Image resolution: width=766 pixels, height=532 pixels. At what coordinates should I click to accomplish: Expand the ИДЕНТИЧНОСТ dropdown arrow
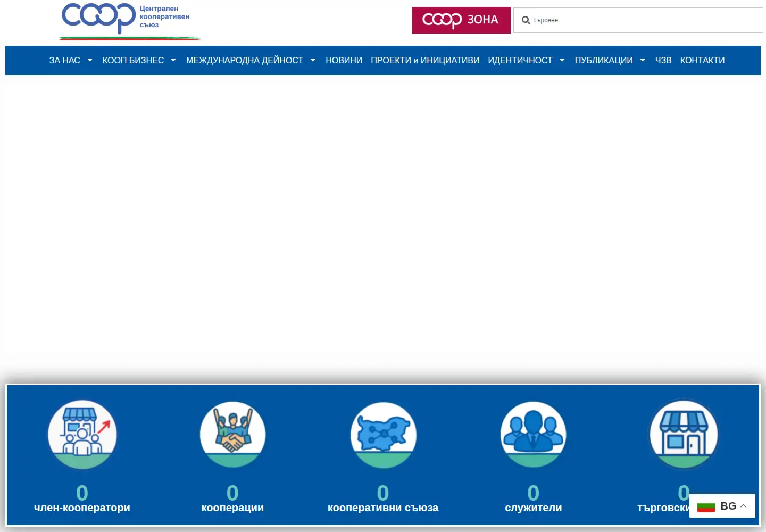[x=562, y=60]
